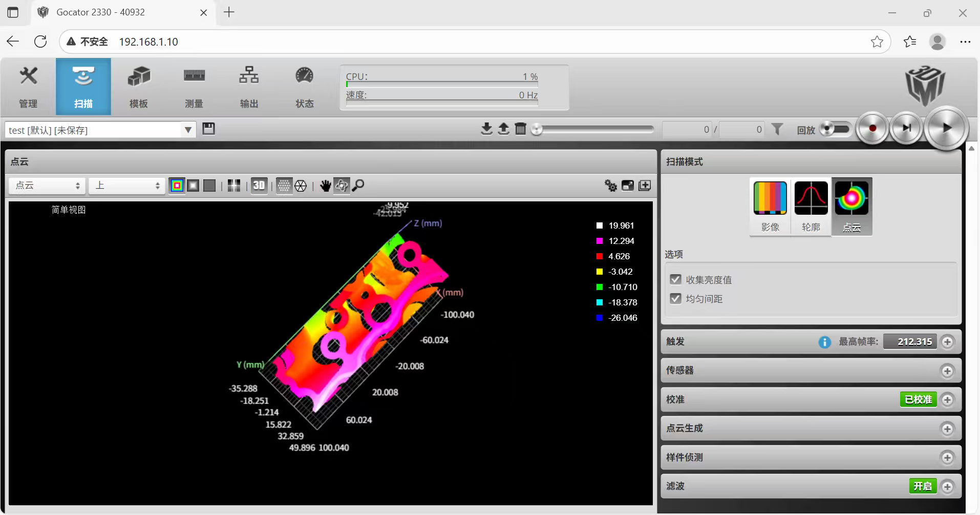This screenshot has width=980, height=515.
Task: Click the download recording data icon
Action: [486, 129]
